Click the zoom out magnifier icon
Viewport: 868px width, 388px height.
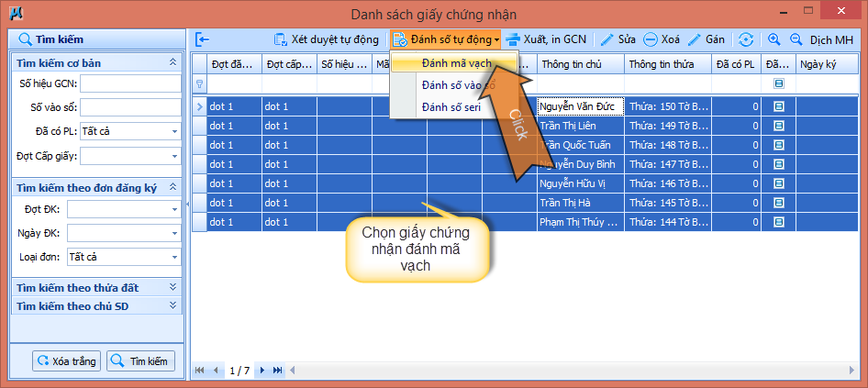pyautogui.click(x=796, y=39)
